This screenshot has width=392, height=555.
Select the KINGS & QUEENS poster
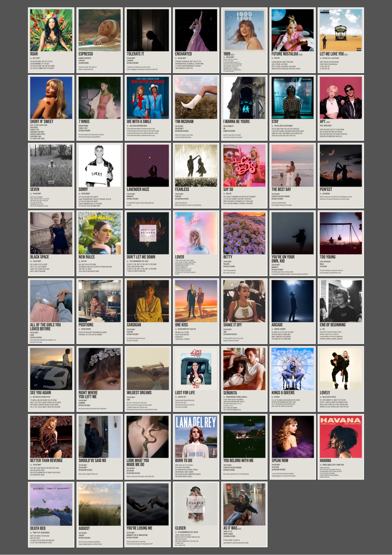[x=292, y=379]
